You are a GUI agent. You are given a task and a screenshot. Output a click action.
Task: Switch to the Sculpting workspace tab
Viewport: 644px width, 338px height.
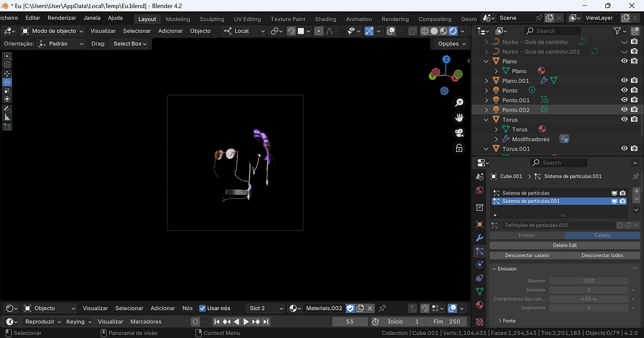point(212,19)
